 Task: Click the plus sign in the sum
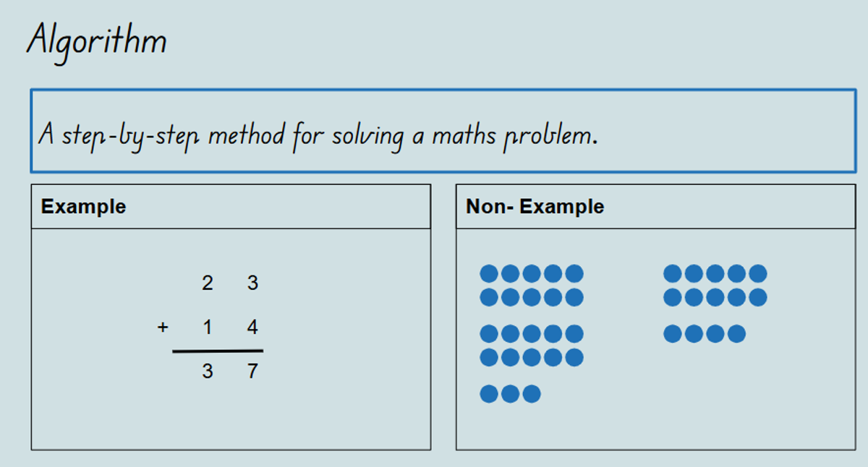163,327
